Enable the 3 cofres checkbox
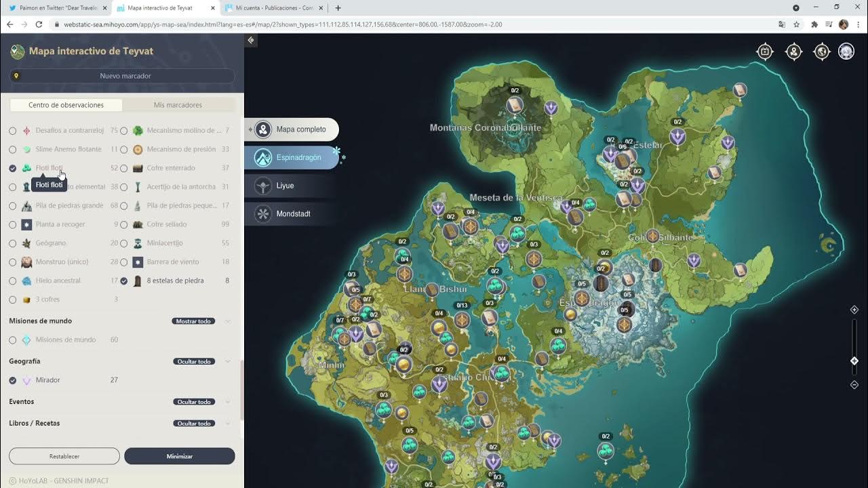Screen dimensions: 868x488 13,300
